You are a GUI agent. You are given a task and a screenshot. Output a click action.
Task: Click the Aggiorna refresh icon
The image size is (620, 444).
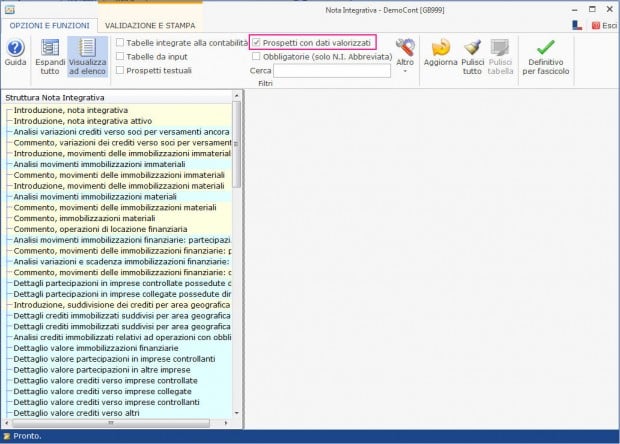point(440,47)
